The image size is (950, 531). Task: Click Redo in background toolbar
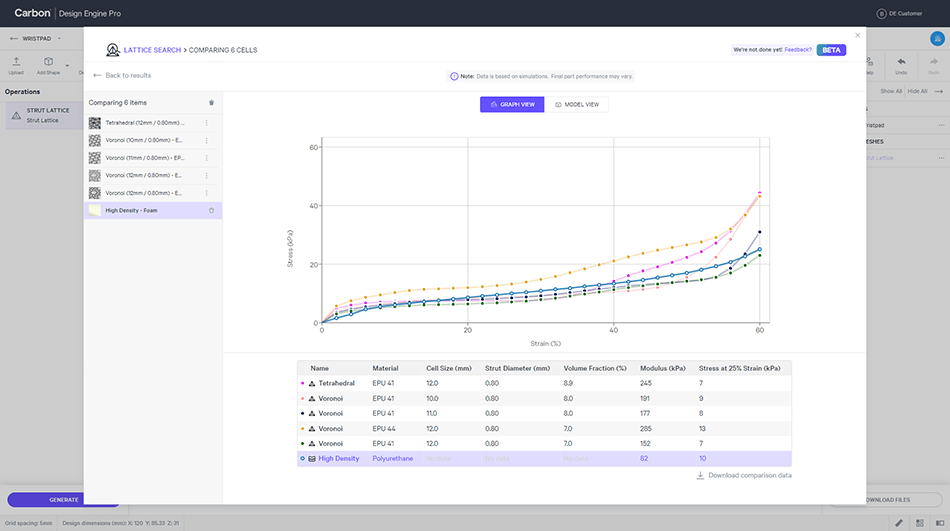pos(934,65)
